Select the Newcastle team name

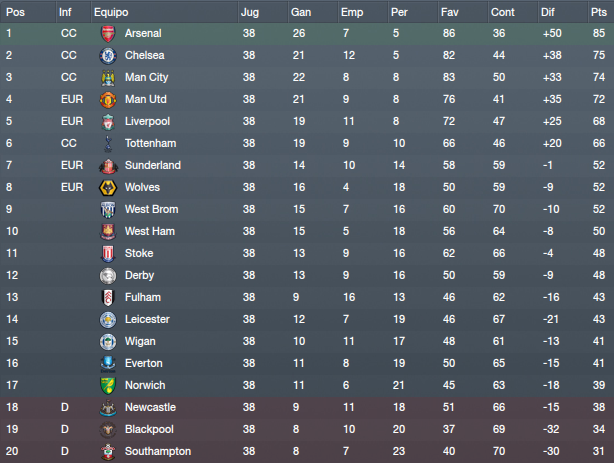coord(150,407)
